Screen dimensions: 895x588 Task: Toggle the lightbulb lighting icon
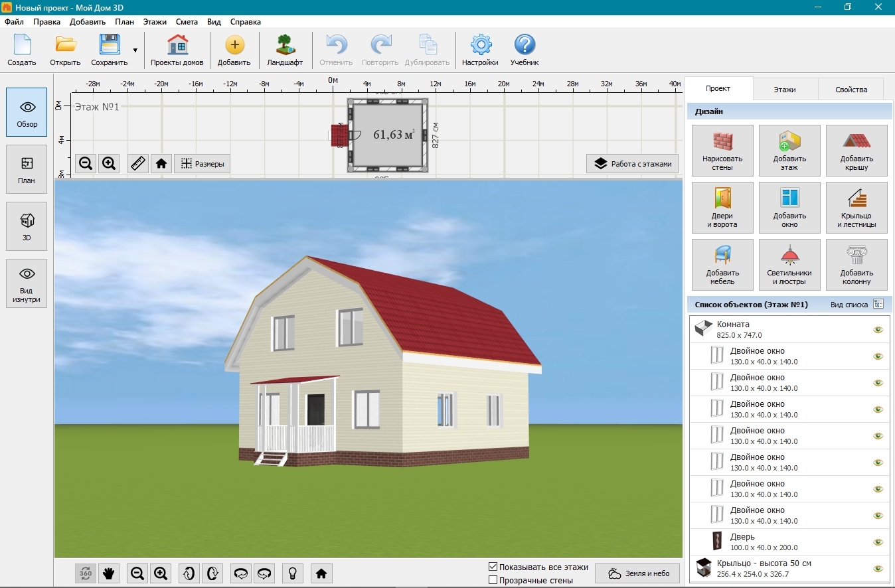pyautogui.click(x=293, y=573)
